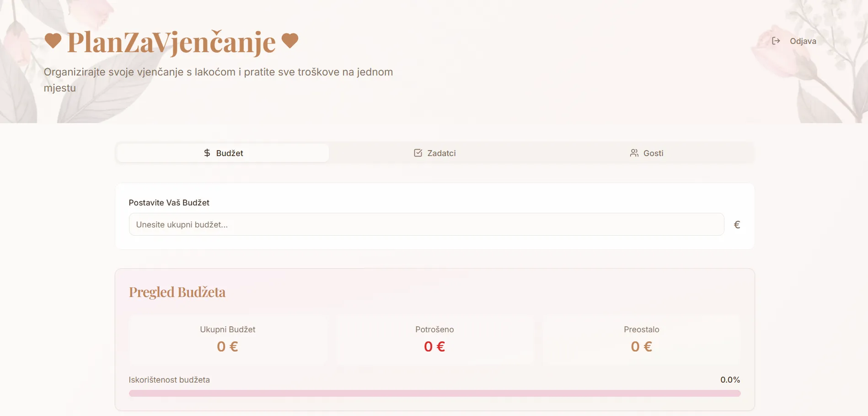The height and width of the screenshot is (416, 868).
Task: Click the Pregled Budžeta heading
Action: tap(177, 292)
